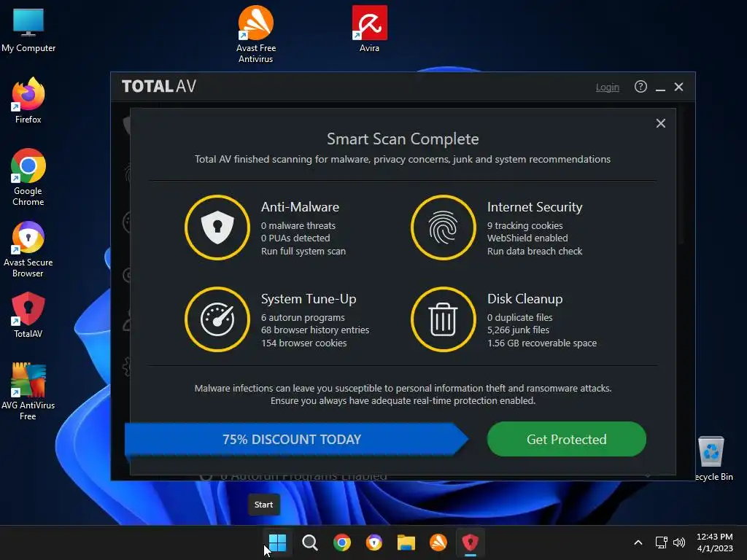Open the clock showing 12:43 PM
The height and width of the screenshot is (560, 747).
click(715, 542)
